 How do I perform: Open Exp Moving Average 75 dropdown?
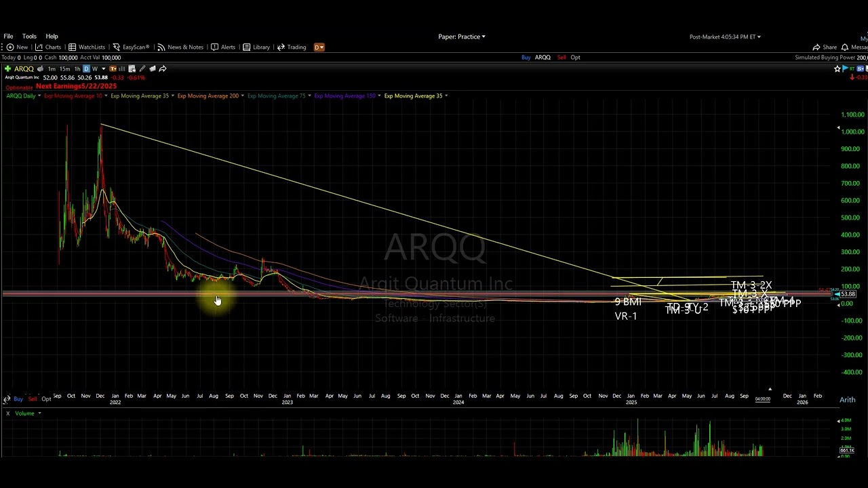pyautogui.click(x=309, y=96)
